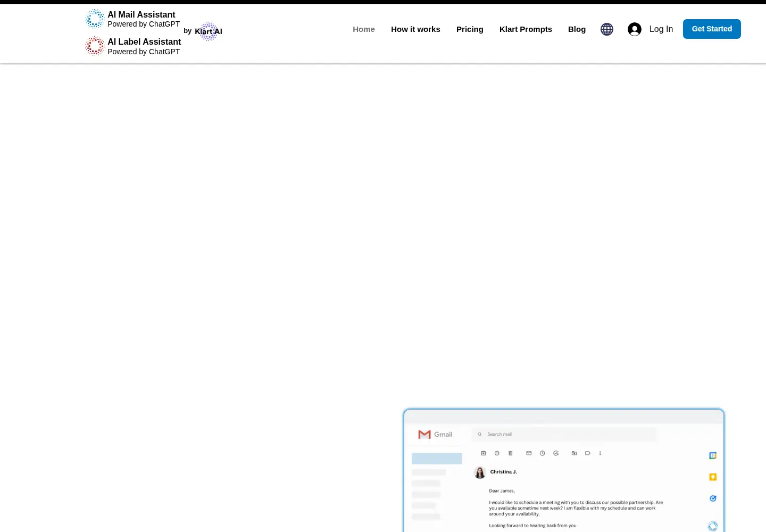Click the user avatar icon beside Log In
766x532 pixels.
[x=635, y=29]
